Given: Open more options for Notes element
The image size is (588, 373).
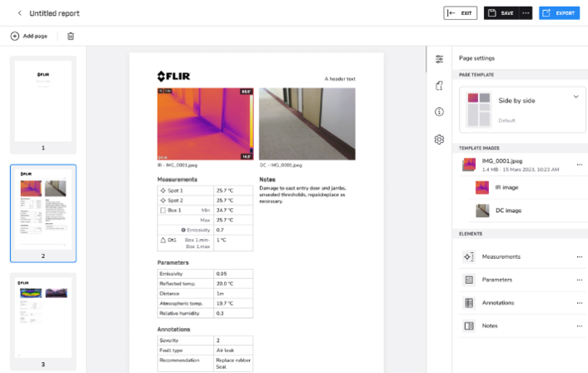Looking at the screenshot, I should click(579, 326).
